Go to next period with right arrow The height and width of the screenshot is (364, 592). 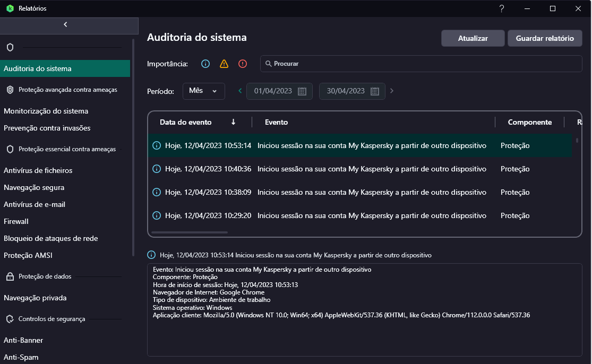(x=392, y=91)
